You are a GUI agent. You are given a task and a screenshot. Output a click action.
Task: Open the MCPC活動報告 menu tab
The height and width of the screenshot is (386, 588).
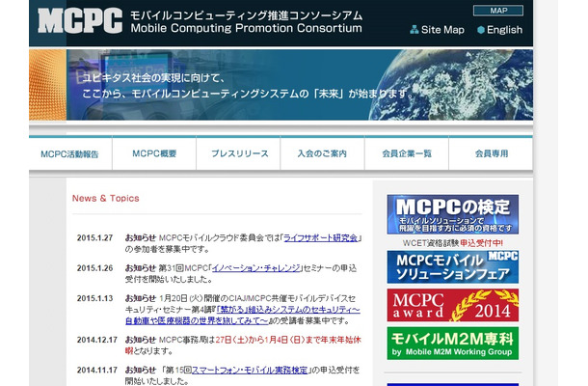click(x=70, y=154)
